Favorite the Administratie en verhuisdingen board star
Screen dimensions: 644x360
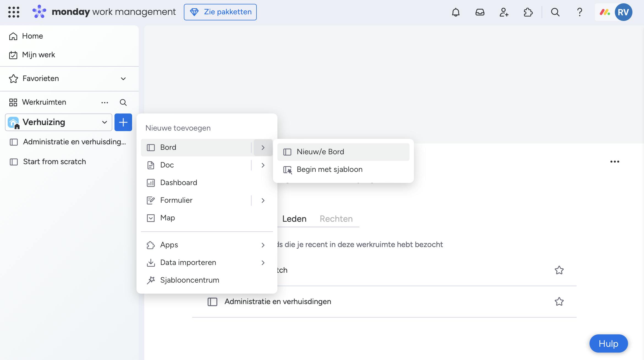pyautogui.click(x=559, y=302)
